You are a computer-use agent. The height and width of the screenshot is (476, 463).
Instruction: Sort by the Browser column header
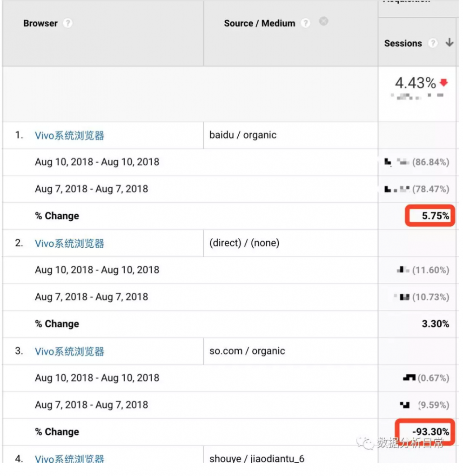(x=40, y=23)
